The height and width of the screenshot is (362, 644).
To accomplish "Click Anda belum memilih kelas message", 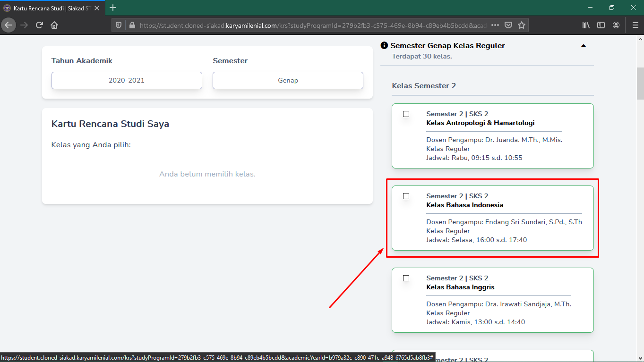I will tap(207, 174).
